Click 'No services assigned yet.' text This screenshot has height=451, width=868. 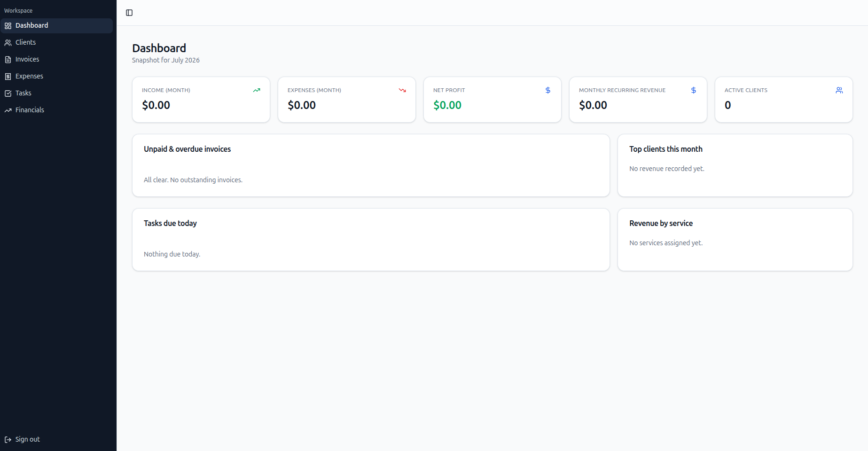click(666, 243)
